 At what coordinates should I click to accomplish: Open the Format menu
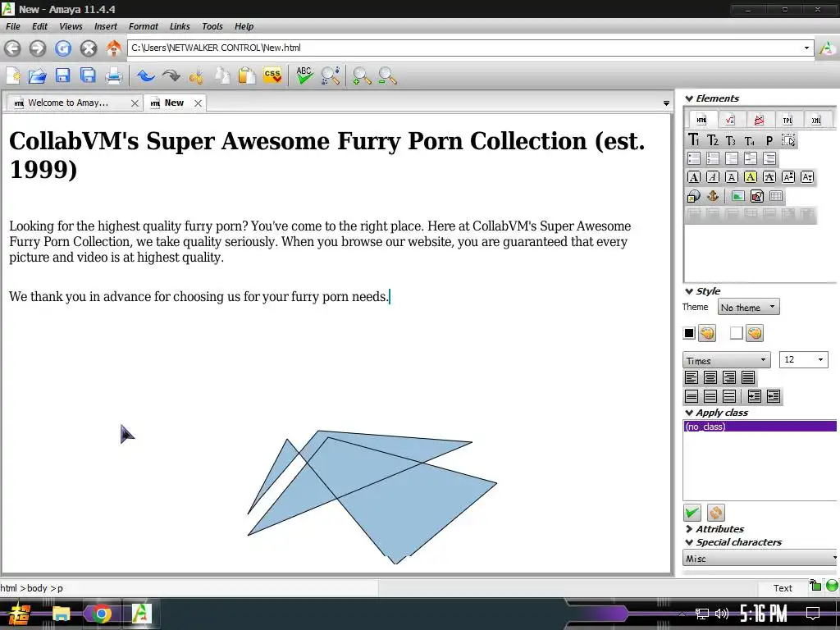tap(143, 26)
